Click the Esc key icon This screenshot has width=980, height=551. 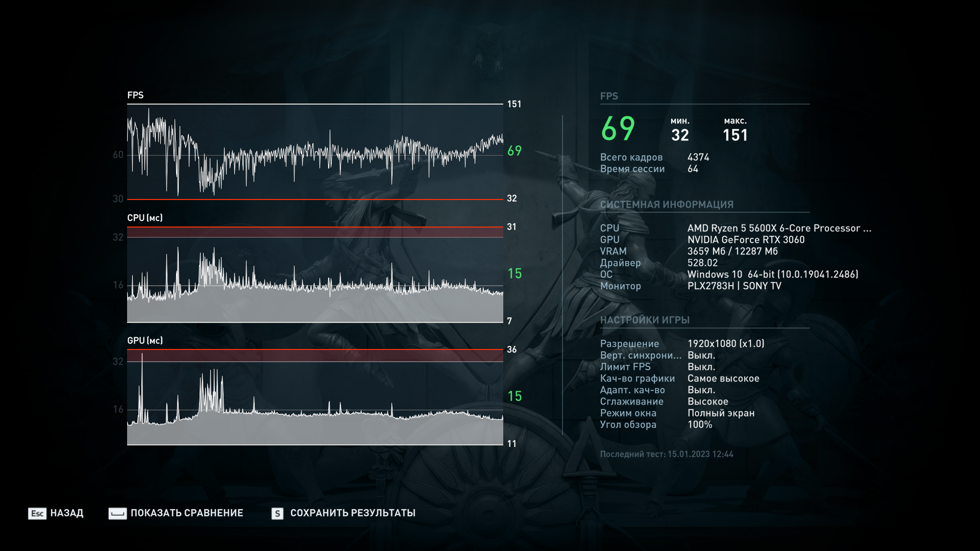(37, 513)
